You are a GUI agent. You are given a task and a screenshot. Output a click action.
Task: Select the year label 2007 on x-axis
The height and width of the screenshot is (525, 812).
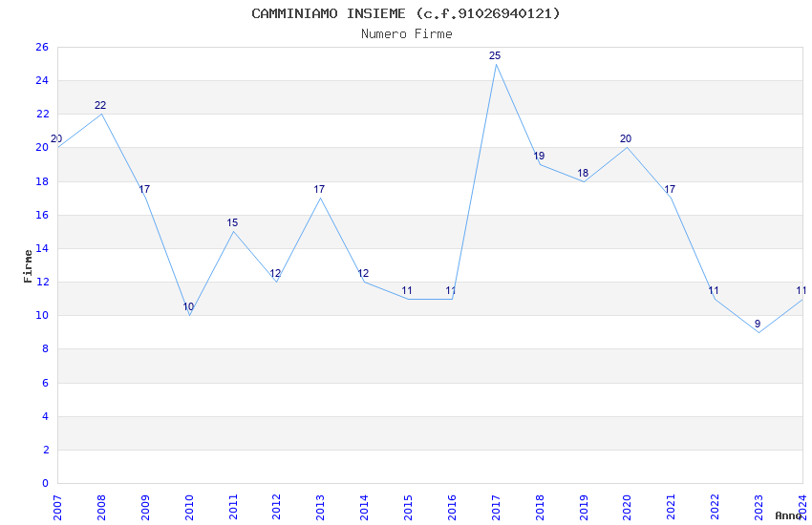pyautogui.click(x=57, y=508)
